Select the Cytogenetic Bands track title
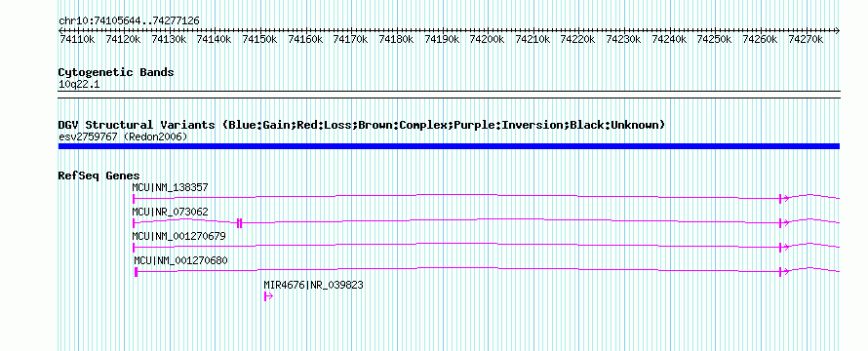The height and width of the screenshot is (351, 868). pos(116,72)
